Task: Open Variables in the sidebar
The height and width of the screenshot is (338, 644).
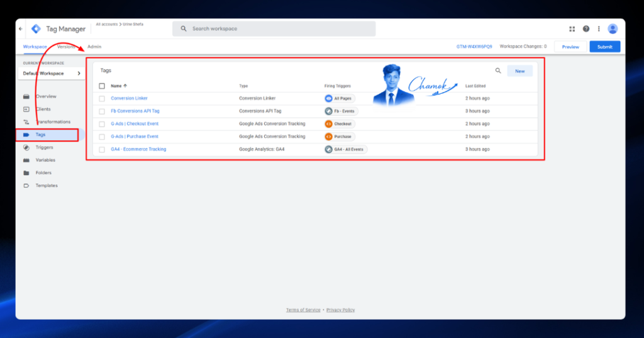Action: [x=45, y=160]
